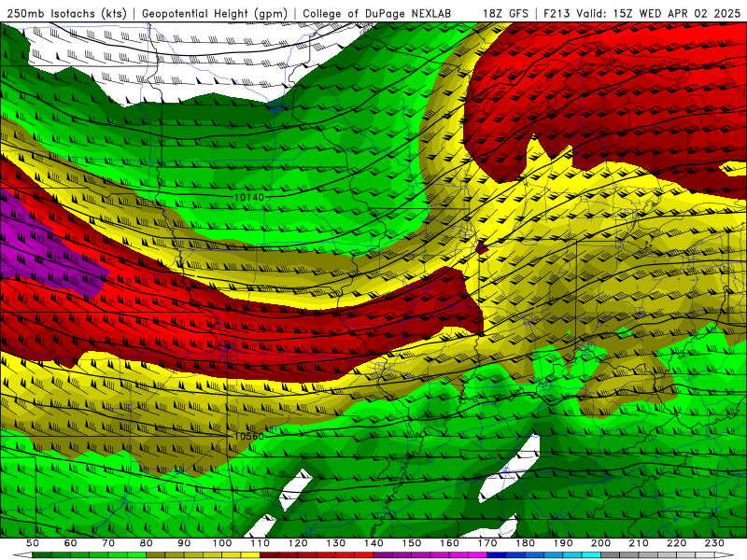
Task: Select the 230 color scale label
Action: tap(714, 543)
